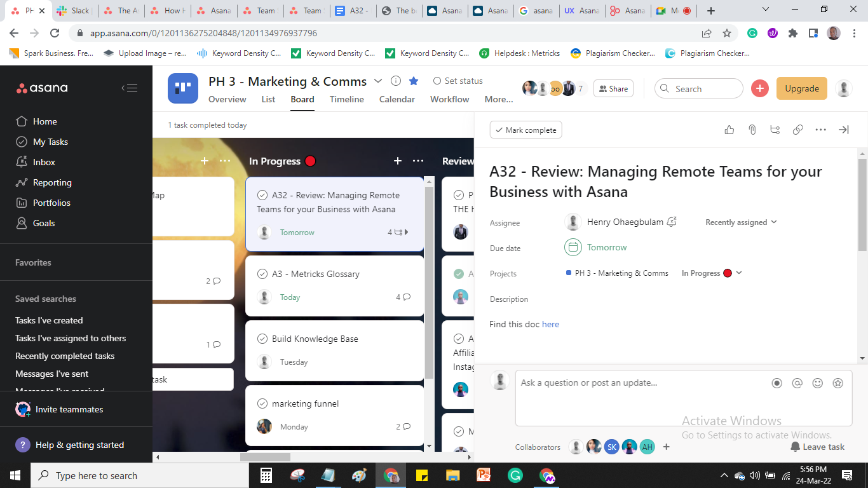Click the Set status circle
This screenshot has width=868, height=488.
pos(437,81)
